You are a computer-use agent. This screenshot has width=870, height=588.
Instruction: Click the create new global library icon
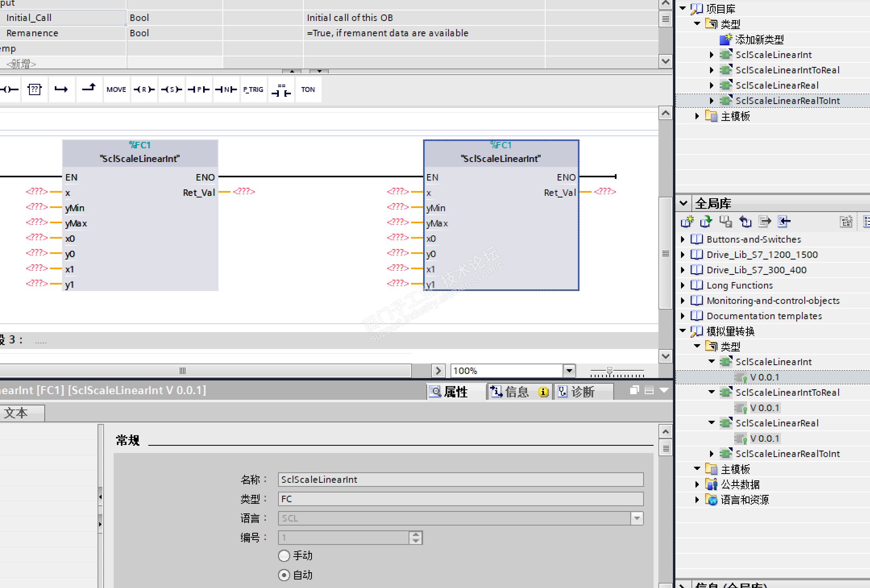[x=687, y=222]
